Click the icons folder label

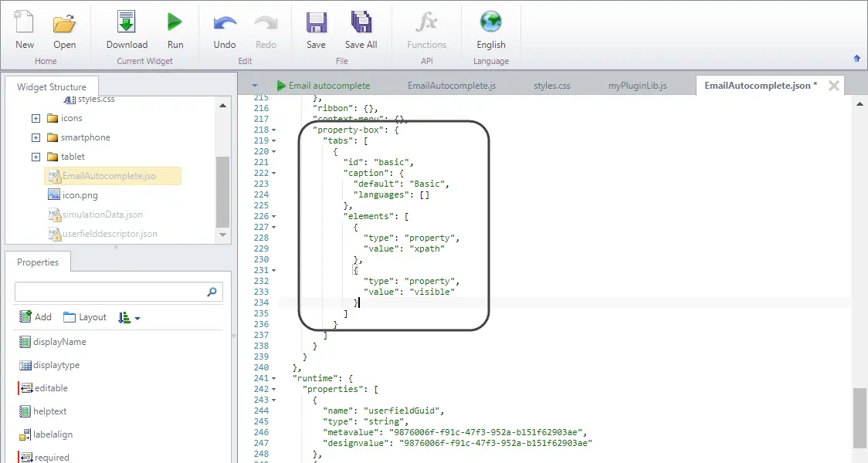[x=71, y=118]
